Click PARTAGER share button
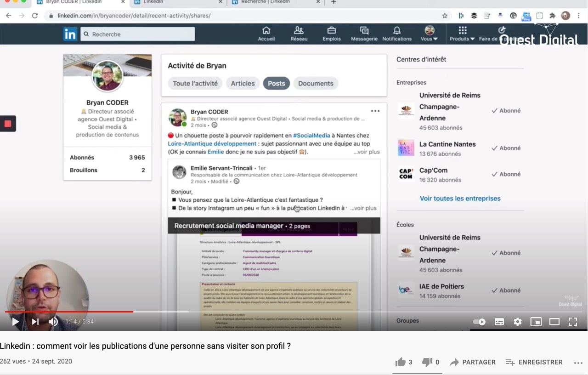 [x=473, y=362]
